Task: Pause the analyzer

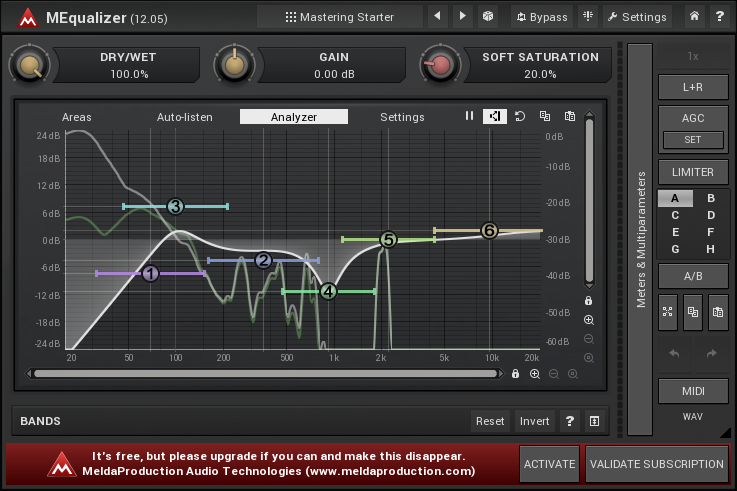Action: tap(469, 116)
